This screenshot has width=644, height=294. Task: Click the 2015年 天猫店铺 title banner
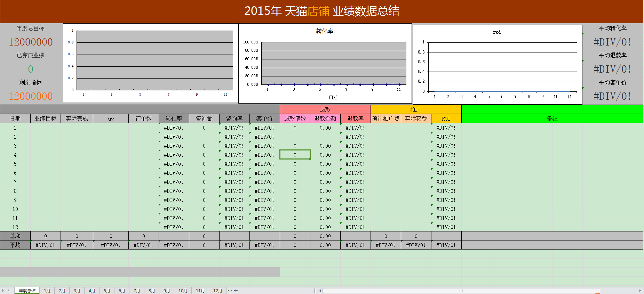[322, 11]
